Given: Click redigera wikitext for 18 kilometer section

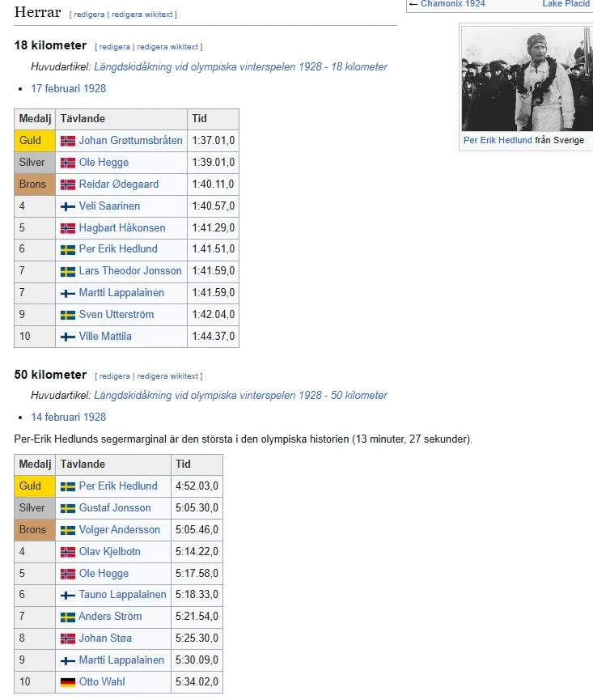Looking at the screenshot, I should pyautogui.click(x=167, y=47).
